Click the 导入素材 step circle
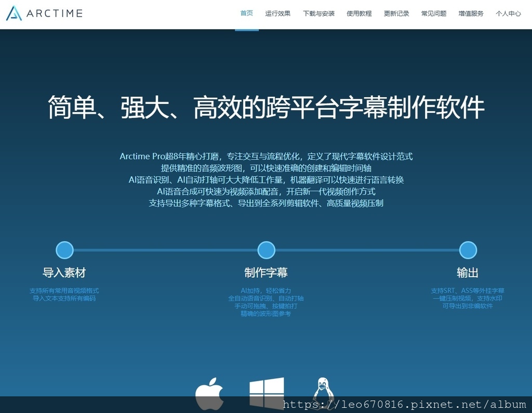 (64, 250)
